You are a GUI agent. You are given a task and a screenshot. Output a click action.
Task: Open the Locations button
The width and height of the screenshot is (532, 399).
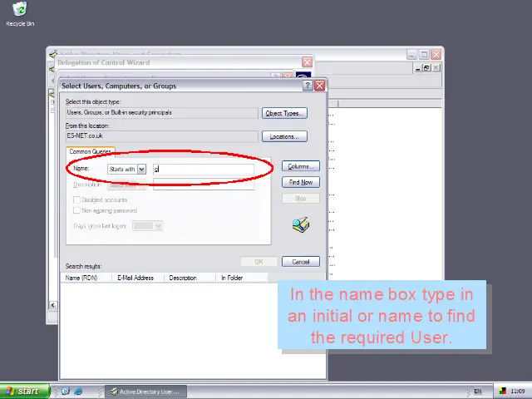[284, 136]
